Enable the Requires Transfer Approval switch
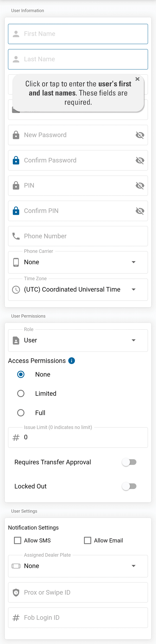 click(129, 462)
